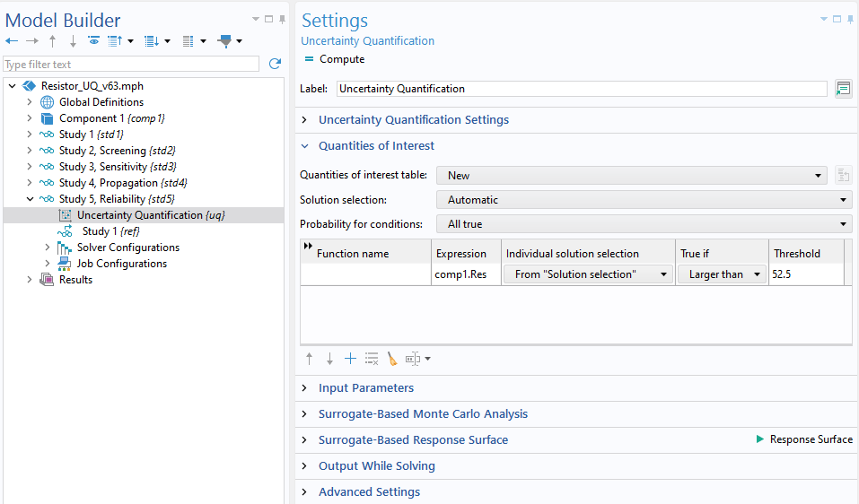
Task: Click the Compute button
Action: (x=334, y=59)
